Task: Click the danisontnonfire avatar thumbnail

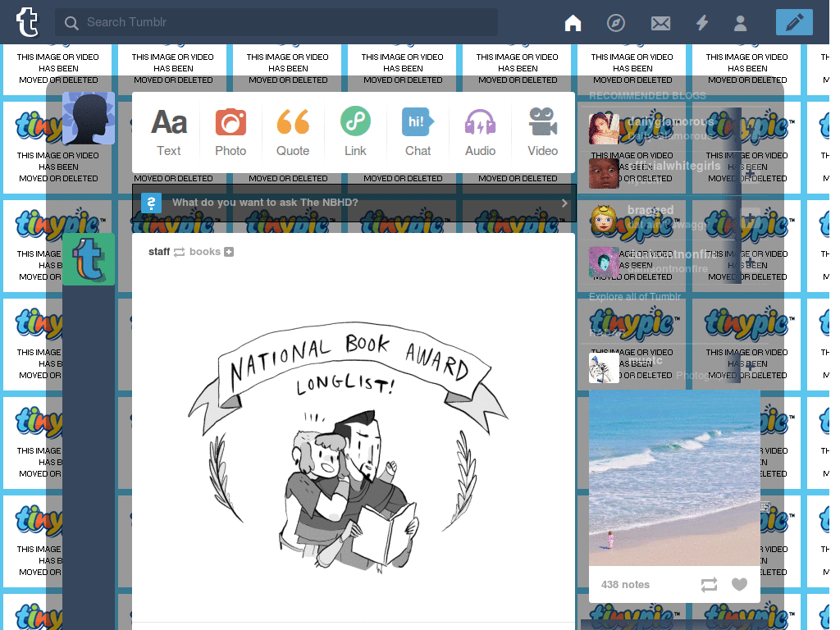Action: point(604,262)
